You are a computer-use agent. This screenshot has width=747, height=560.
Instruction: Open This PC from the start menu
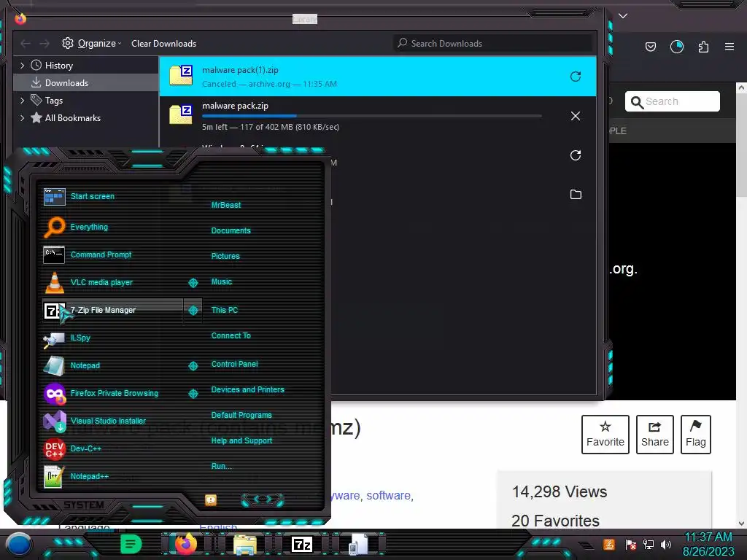(225, 310)
